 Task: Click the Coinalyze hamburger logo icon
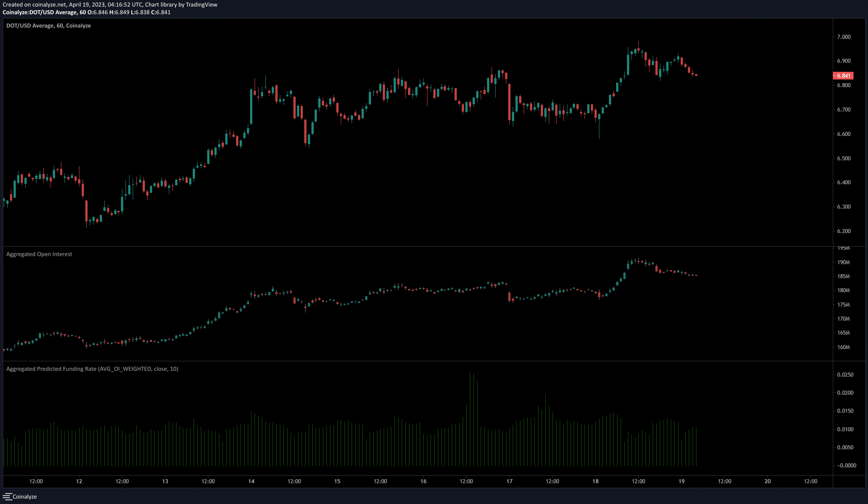[x=7, y=496]
